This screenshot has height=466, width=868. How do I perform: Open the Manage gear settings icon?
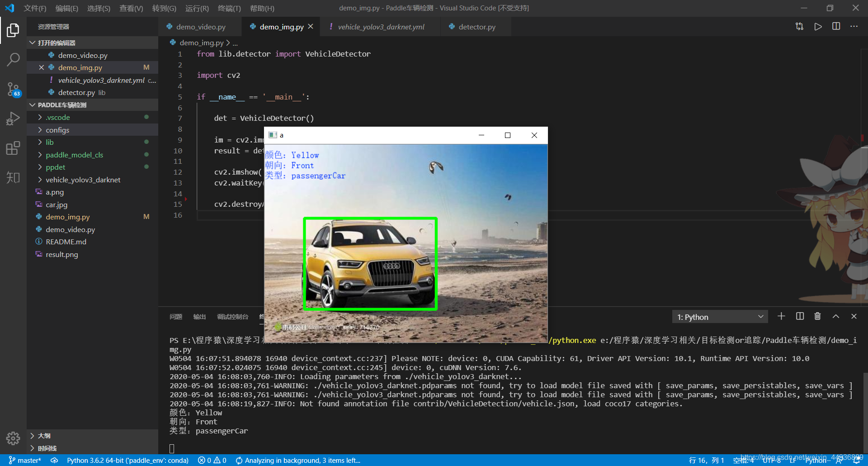point(13,438)
